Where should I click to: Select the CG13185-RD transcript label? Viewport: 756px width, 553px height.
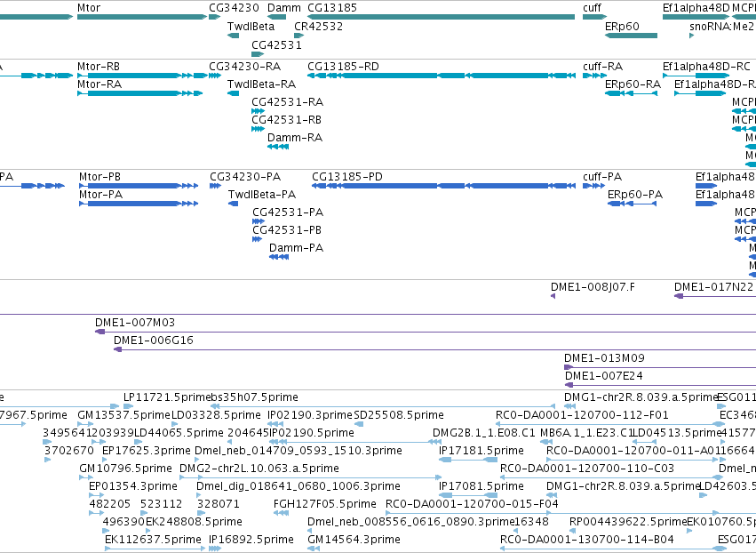click(x=343, y=66)
